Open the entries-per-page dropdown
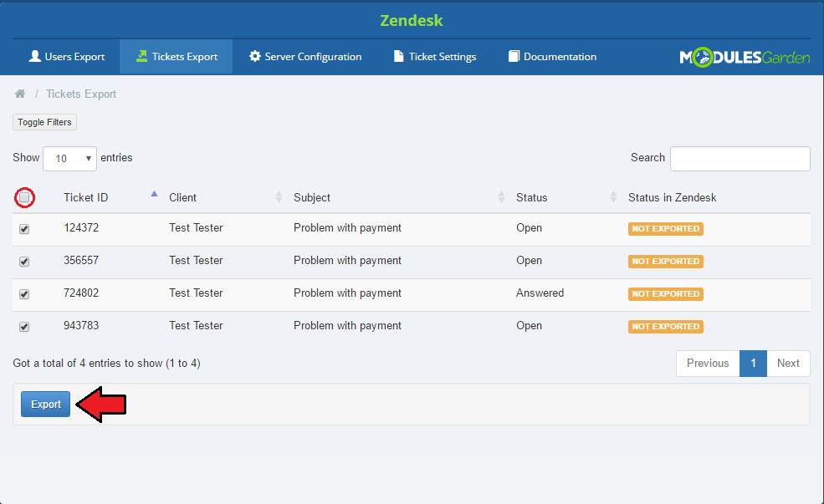Screen dimensions: 824x504 [x=69, y=159]
